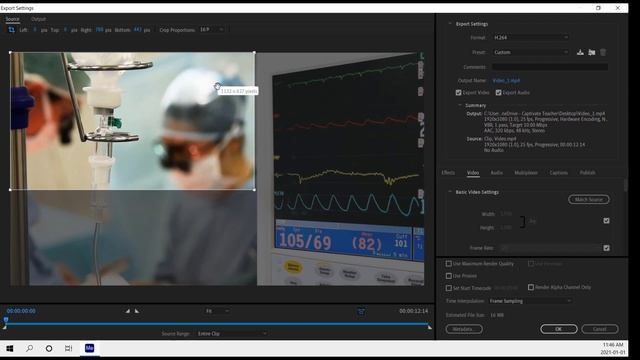Click the Right crop value

[99, 30]
